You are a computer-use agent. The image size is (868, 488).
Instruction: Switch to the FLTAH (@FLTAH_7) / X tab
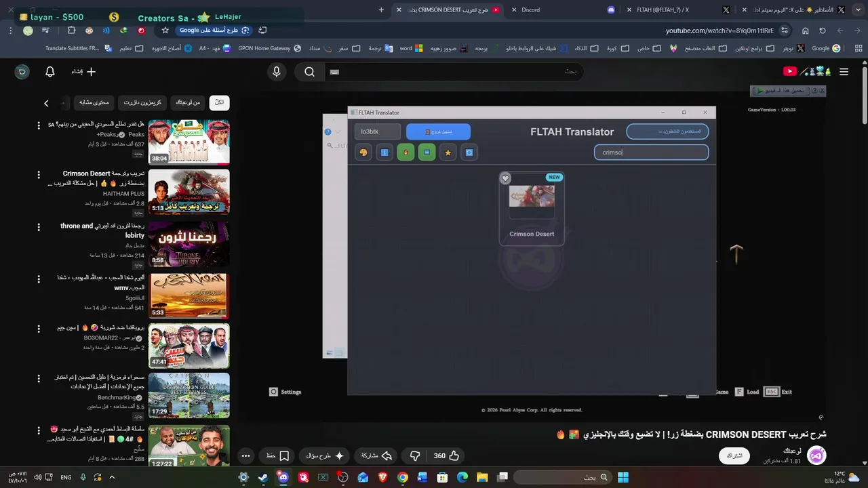675,9
